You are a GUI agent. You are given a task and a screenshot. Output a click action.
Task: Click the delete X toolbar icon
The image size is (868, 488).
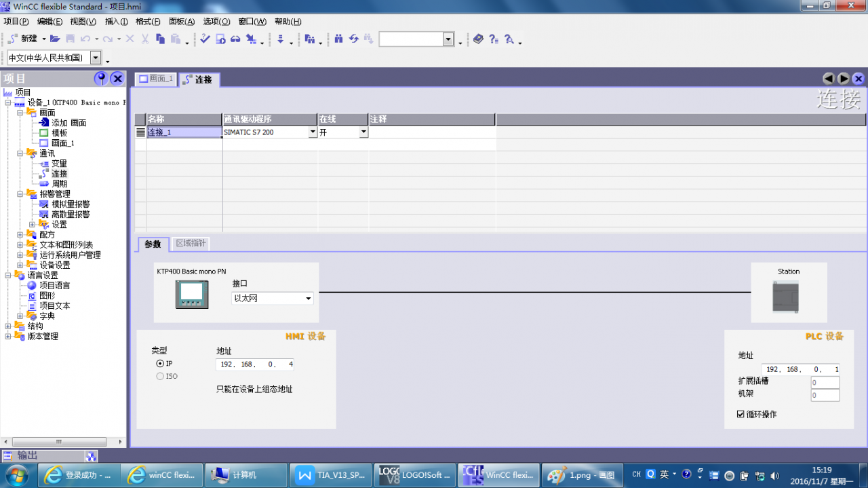coord(130,39)
